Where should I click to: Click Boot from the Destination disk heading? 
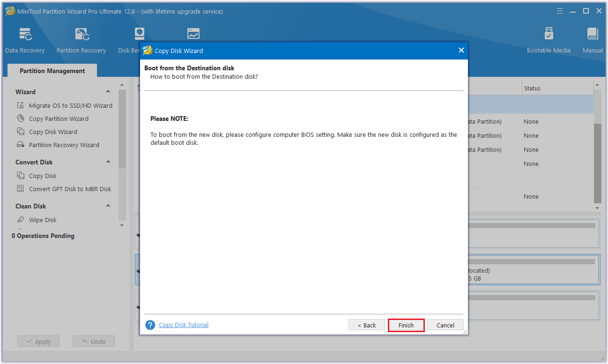coord(189,68)
